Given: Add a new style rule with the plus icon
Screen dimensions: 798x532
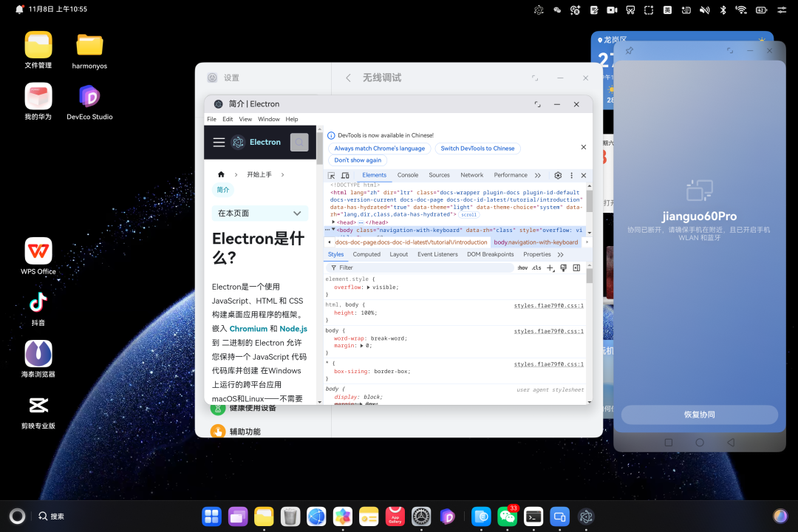Looking at the screenshot, I should (550, 267).
